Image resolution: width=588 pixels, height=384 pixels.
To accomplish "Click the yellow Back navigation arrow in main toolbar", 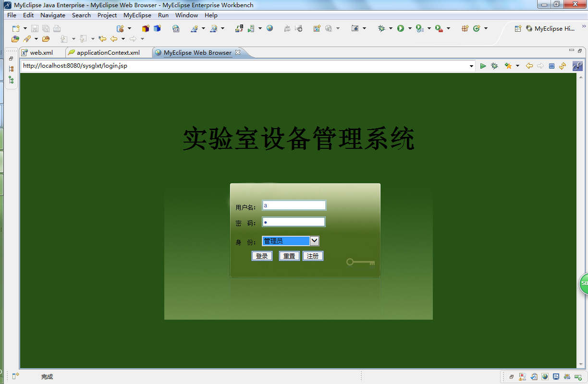I will [114, 39].
